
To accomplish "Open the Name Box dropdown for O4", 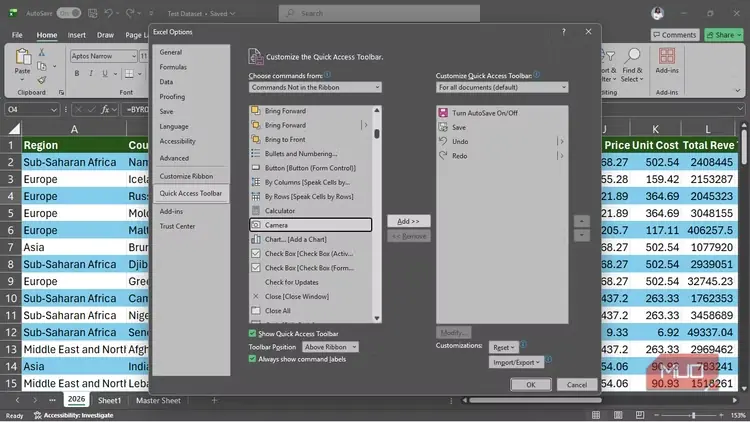I will [54, 110].
